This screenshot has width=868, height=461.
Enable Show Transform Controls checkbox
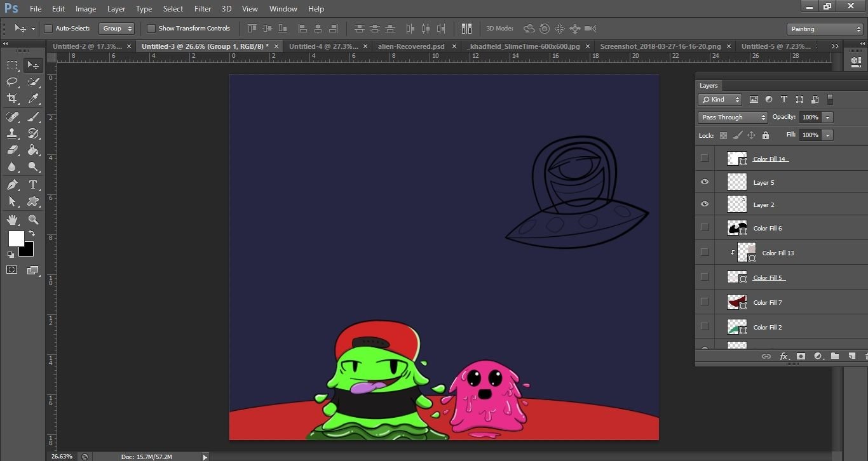(151, 29)
